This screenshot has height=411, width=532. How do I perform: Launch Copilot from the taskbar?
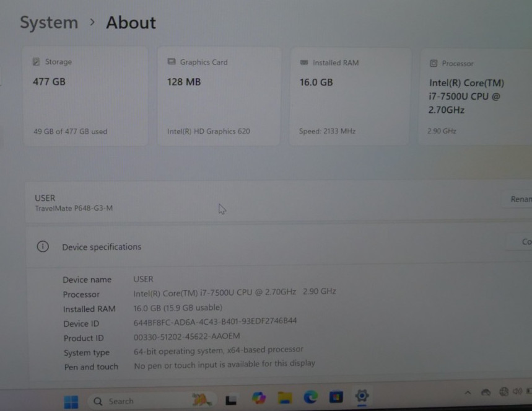[258, 398]
